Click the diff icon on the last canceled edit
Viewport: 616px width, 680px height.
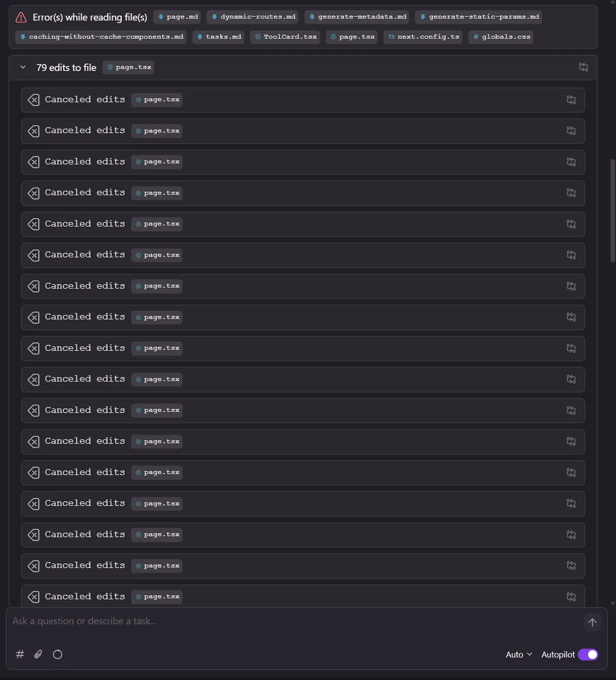tap(571, 596)
